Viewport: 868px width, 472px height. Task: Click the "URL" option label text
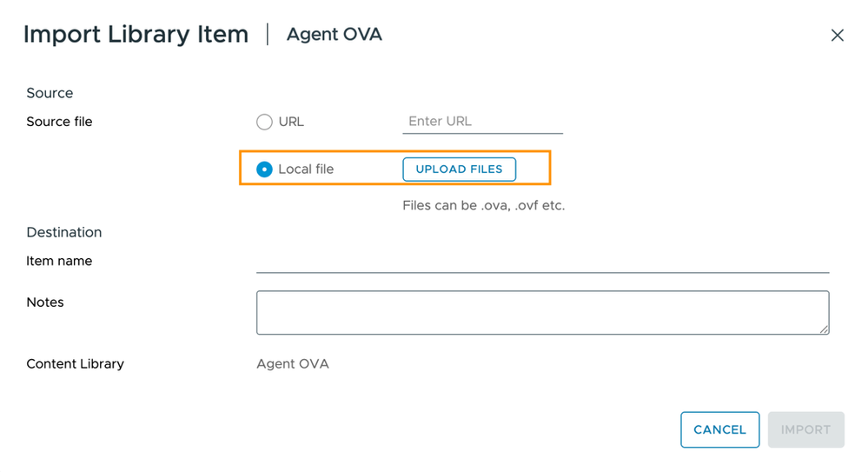[x=291, y=122]
